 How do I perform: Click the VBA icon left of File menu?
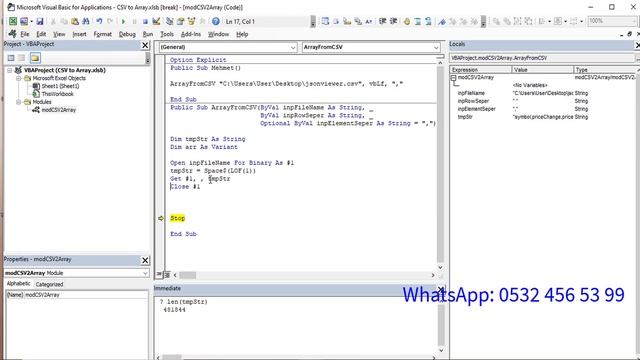(x=13, y=34)
